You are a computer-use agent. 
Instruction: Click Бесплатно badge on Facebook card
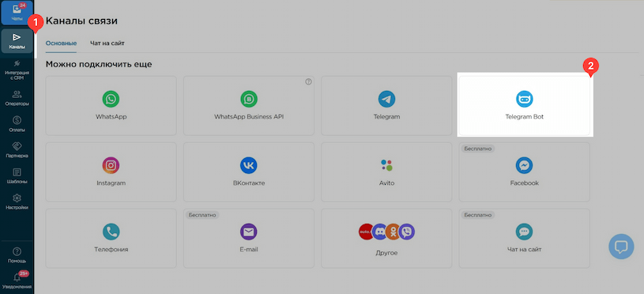point(477,149)
